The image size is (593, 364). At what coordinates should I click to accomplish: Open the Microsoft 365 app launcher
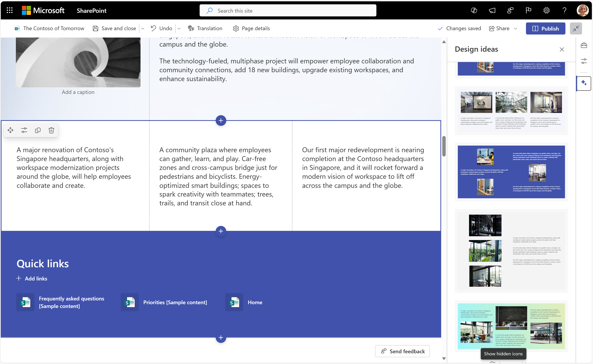[x=9, y=10]
